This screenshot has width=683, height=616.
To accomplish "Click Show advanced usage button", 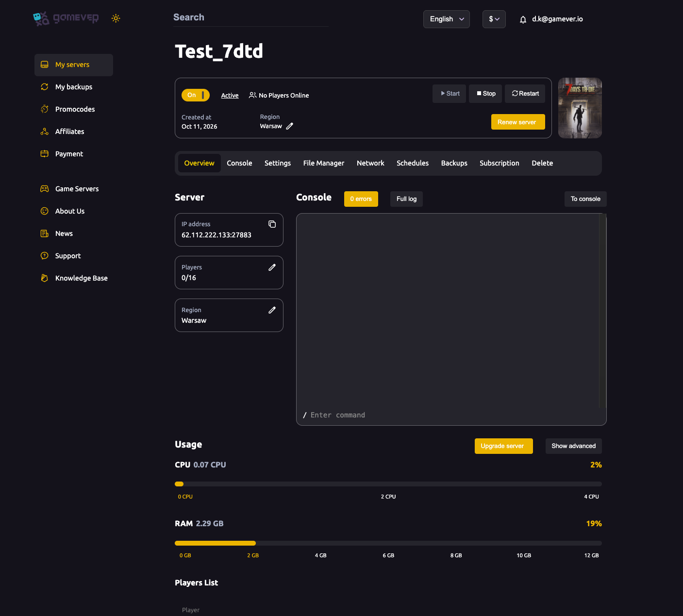I will pos(574,446).
